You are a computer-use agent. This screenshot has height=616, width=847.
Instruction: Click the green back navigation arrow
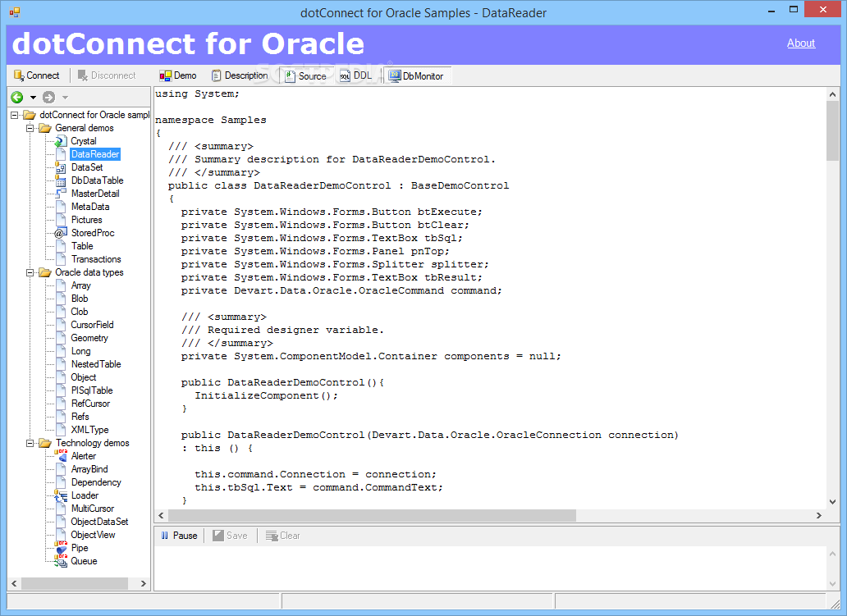tap(17, 97)
